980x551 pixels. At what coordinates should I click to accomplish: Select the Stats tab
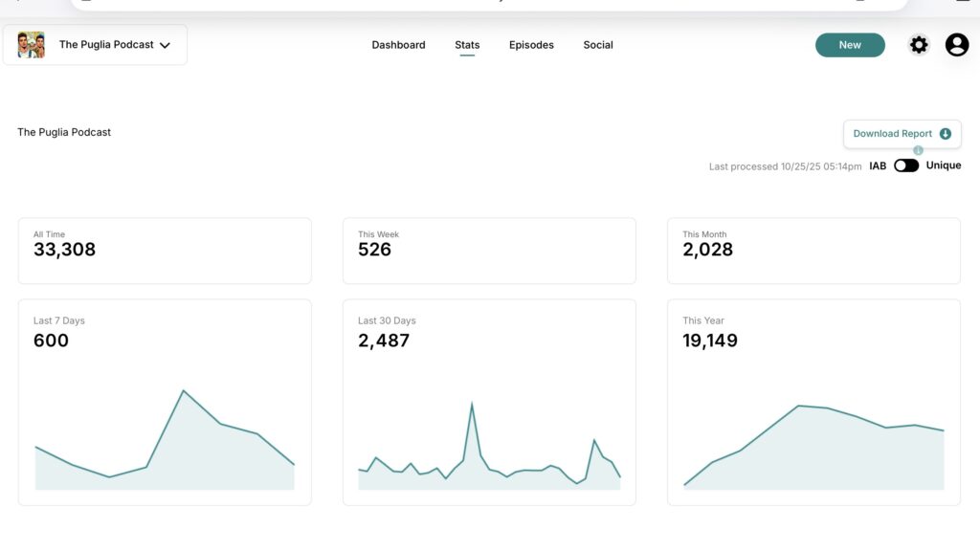pos(467,45)
